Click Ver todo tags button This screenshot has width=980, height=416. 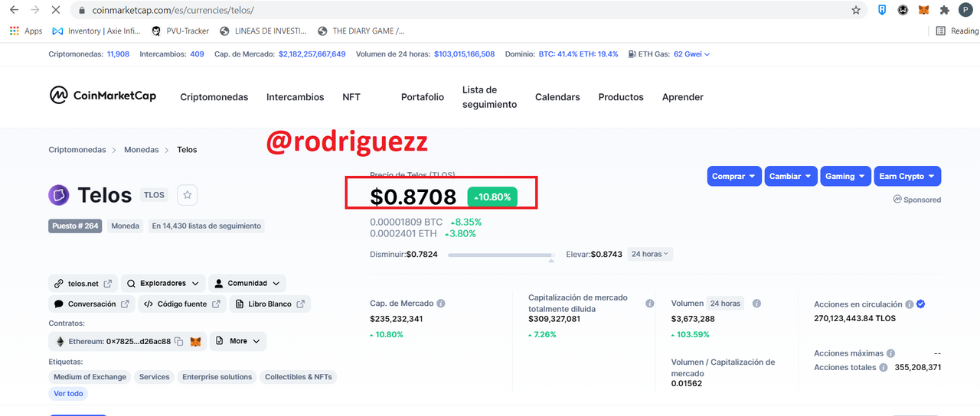click(68, 394)
